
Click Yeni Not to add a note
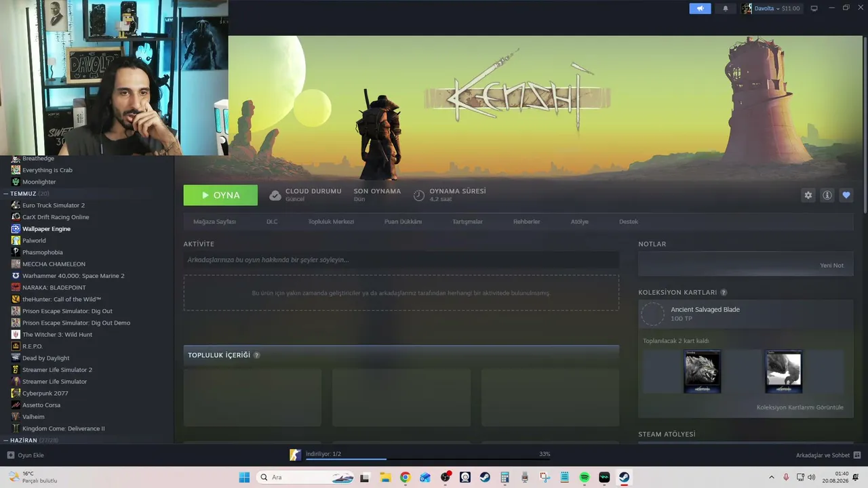pos(831,266)
